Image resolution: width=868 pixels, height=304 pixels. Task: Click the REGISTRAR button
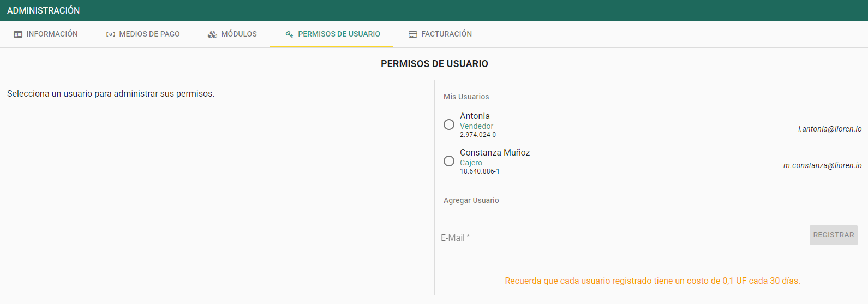tap(834, 235)
